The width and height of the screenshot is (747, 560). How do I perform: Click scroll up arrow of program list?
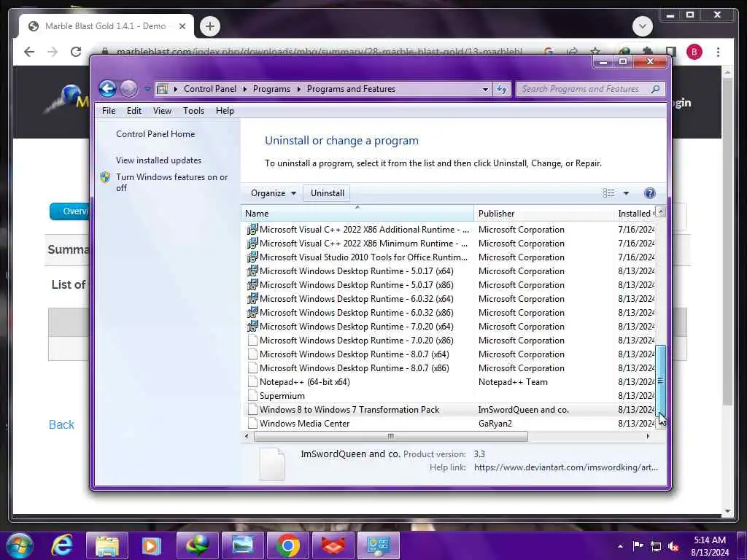660,212
